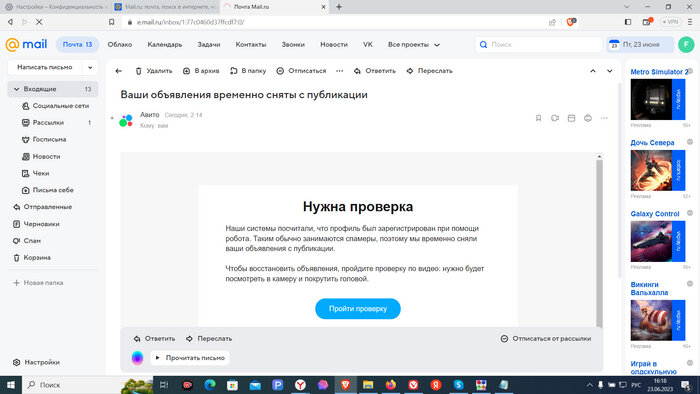Click the Пройти проверку button
The image size is (700, 394).
pos(358,309)
